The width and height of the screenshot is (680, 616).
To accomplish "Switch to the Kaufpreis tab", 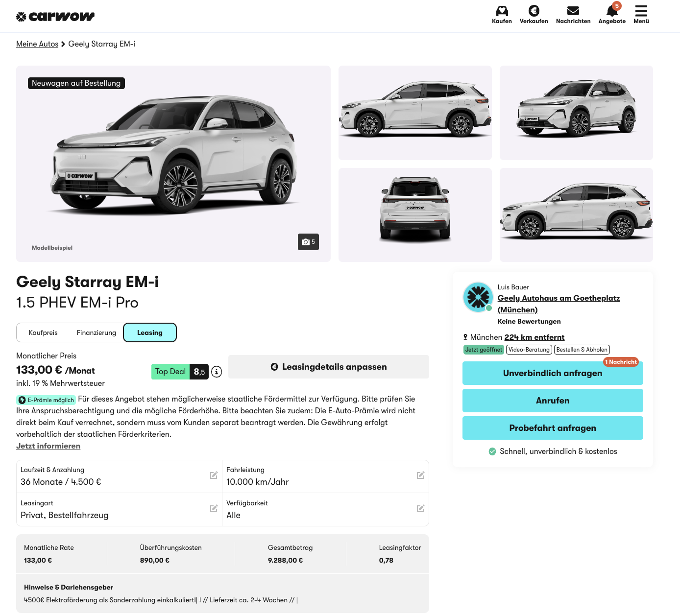I will pos(43,332).
